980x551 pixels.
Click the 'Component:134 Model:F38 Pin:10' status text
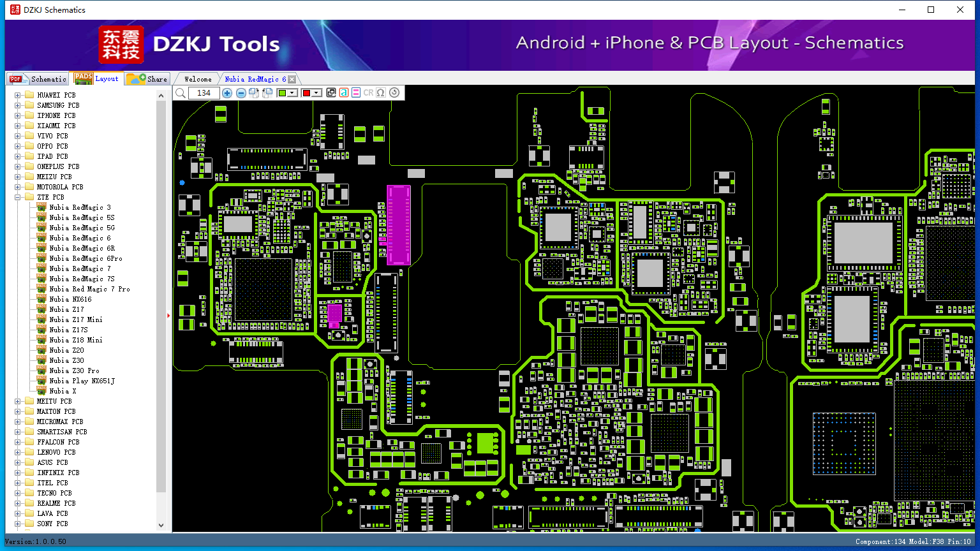913,541
